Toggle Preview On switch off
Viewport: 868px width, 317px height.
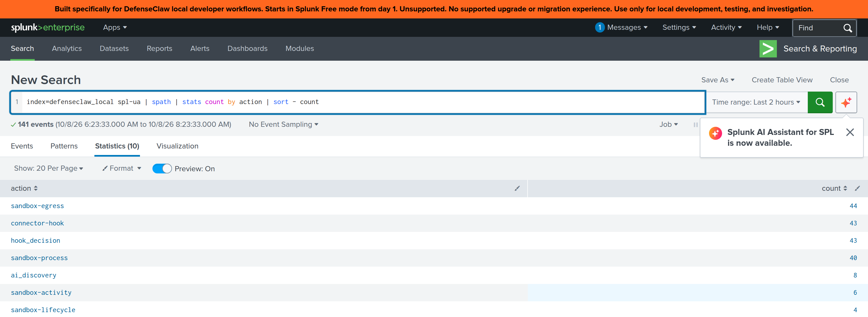tap(162, 169)
